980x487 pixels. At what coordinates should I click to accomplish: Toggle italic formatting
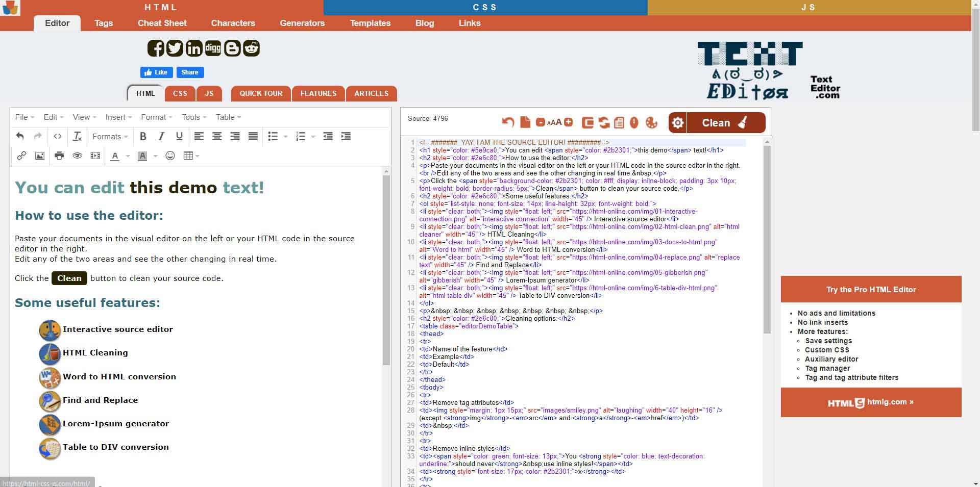click(161, 137)
